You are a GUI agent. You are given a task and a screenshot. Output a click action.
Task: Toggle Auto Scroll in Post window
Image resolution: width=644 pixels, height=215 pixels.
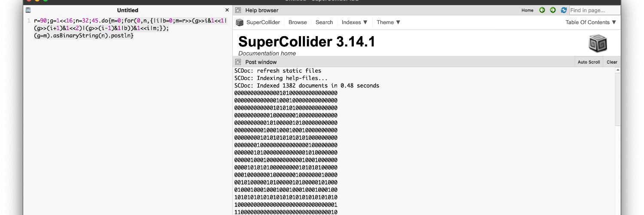(589, 62)
